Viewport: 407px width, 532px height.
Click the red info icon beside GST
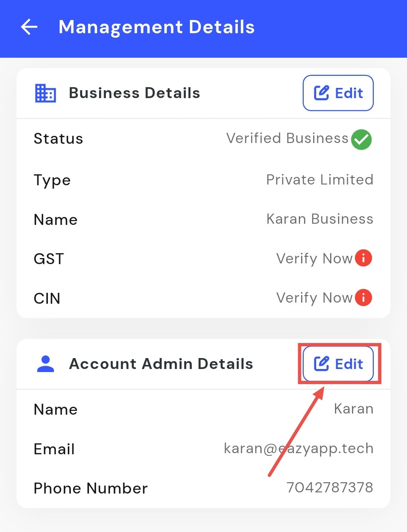363,258
